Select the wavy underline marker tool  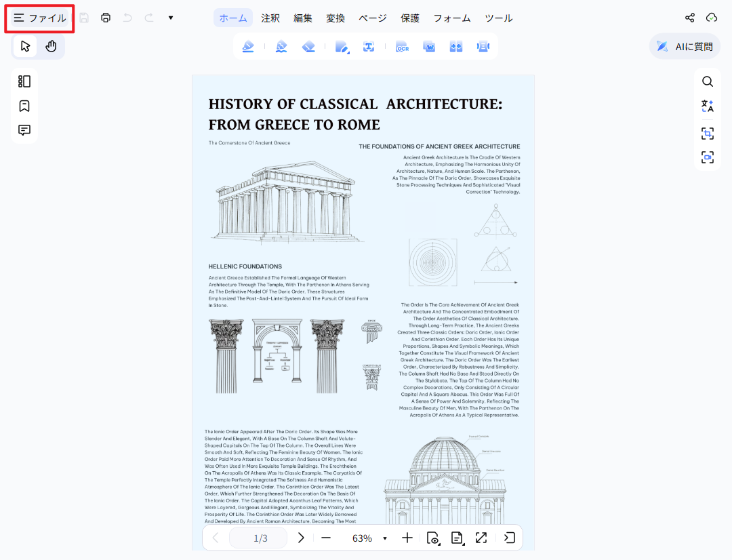[281, 46]
